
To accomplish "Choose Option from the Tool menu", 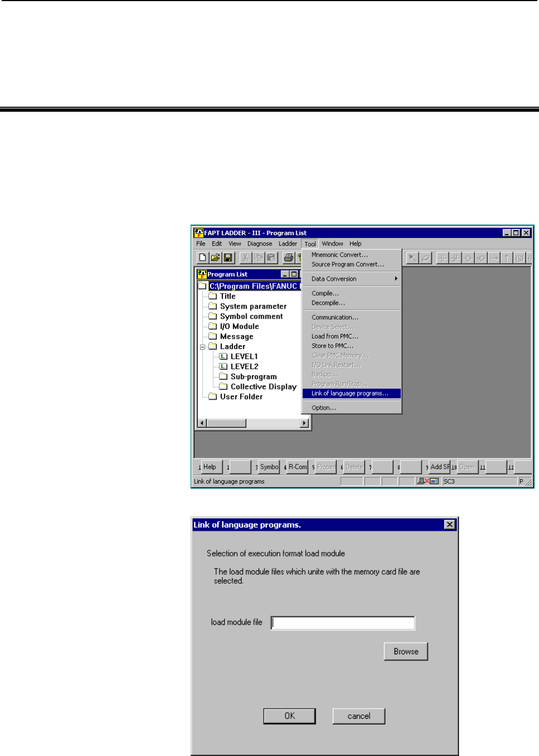I will pyautogui.click(x=351, y=407).
